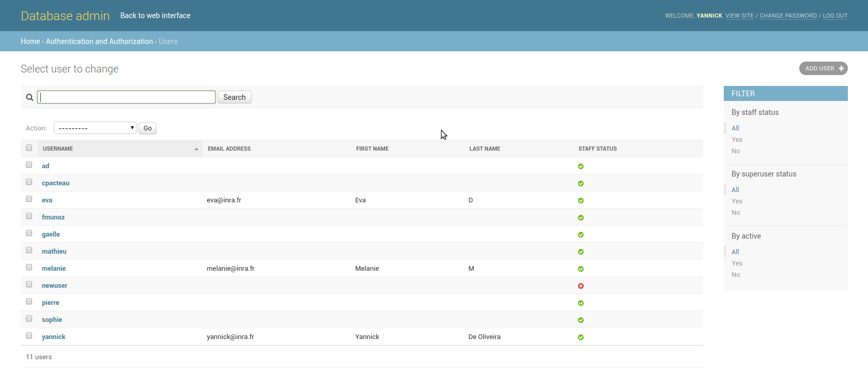The width and height of the screenshot is (868, 382).
Task: Click the Go action button
Action: pyautogui.click(x=147, y=128)
